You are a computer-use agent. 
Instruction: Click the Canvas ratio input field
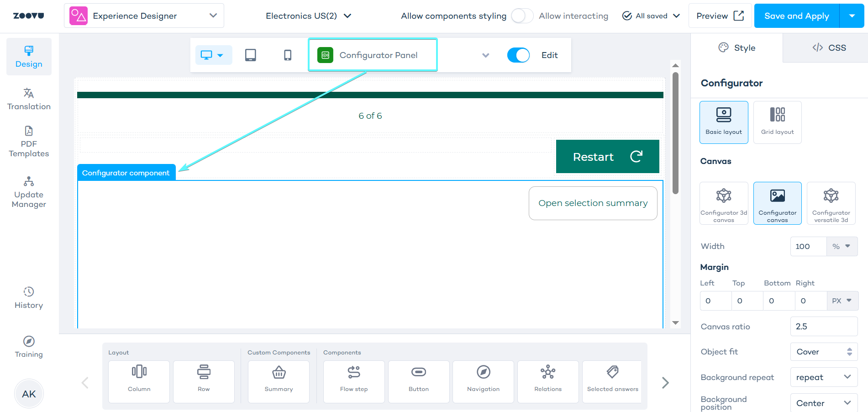[824, 327]
